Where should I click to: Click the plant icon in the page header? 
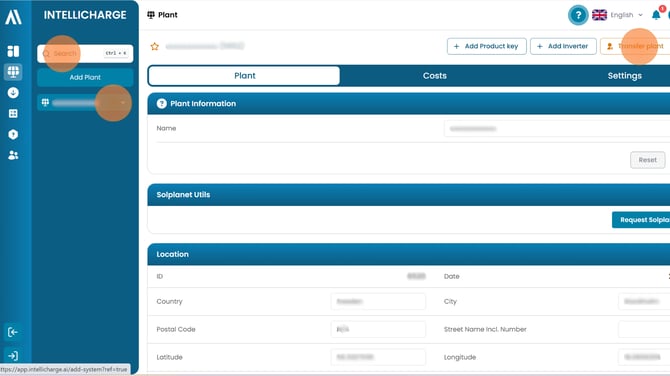[151, 15]
